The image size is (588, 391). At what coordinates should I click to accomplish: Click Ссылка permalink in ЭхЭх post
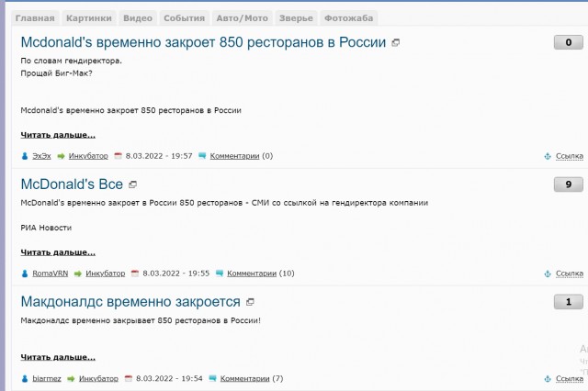pyautogui.click(x=570, y=156)
